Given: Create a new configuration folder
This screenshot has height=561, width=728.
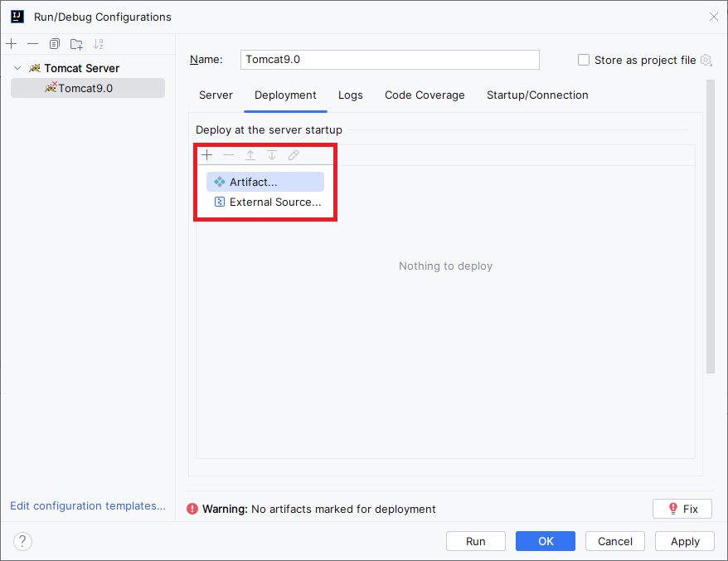Looking at the screenshot, I should coord(76,44).
